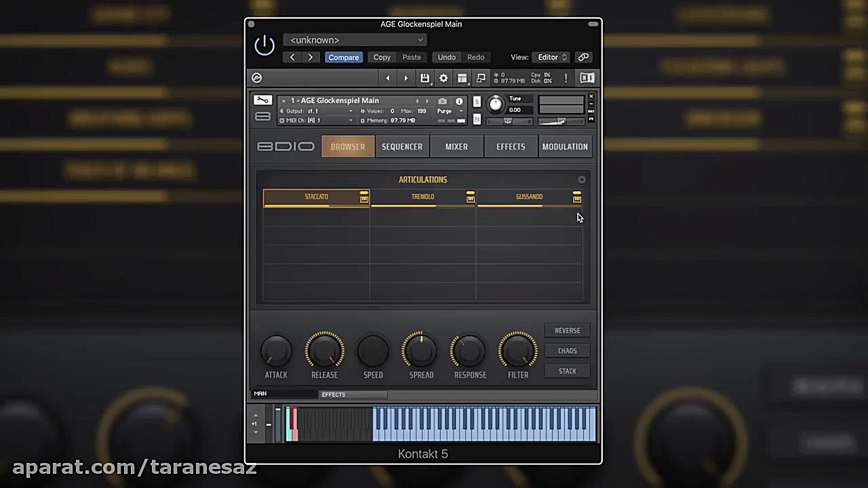Image resolution: width=868 pixels, height=488 pixels.
Task: Expand the instrument name dropdown arrow
Action: pyautogui.click(x=283, y=101)
